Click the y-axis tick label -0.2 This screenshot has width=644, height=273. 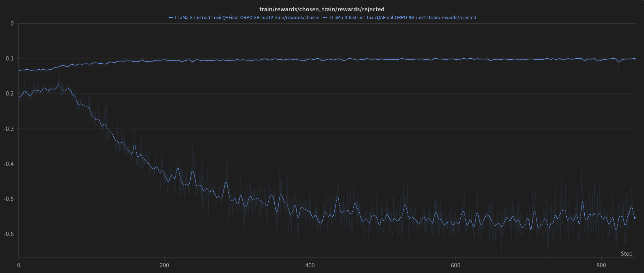pyautogui.click(x=9, y=94)
